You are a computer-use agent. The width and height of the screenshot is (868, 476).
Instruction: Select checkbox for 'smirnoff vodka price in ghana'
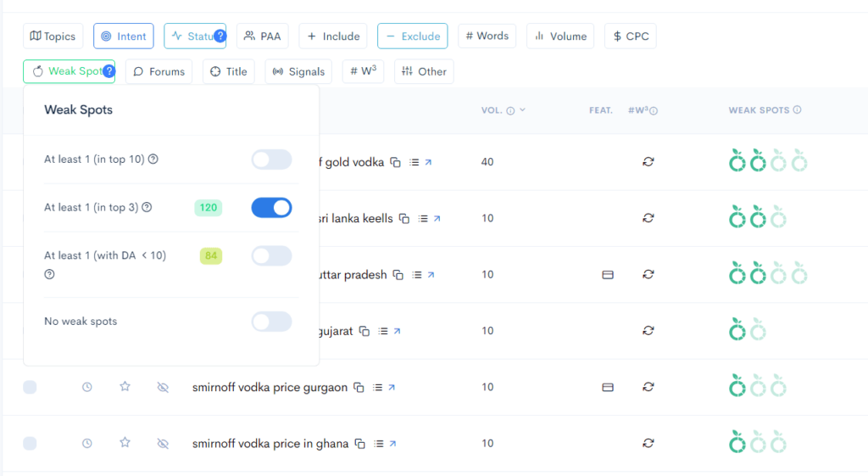tap(30, 443)
